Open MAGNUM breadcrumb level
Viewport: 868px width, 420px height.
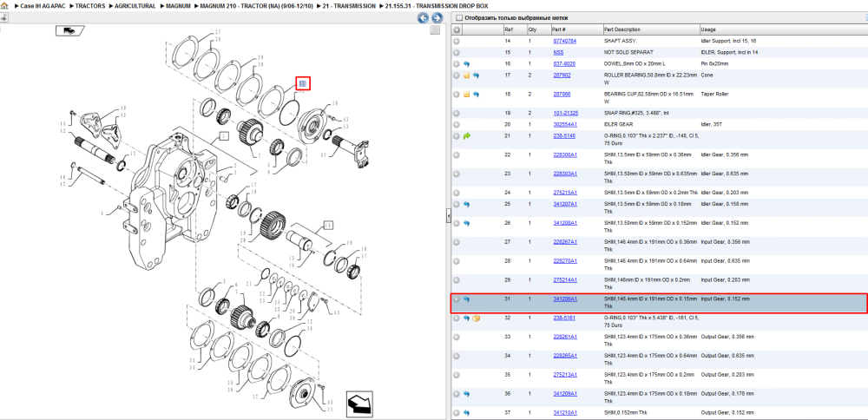[178, 5]
